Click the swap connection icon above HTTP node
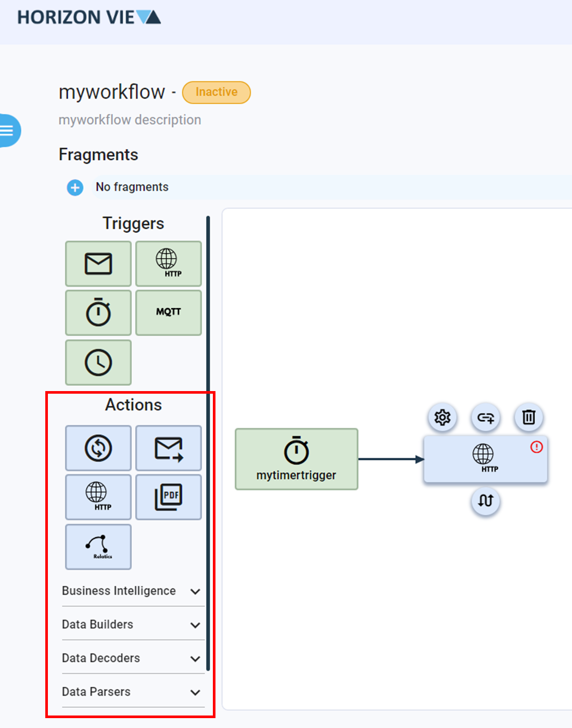The image size is (572, 728). [x=485, y=417]
